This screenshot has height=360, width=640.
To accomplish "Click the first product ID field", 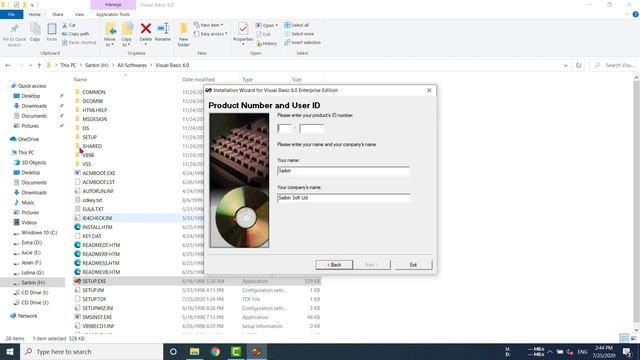I will pos(284,129).
